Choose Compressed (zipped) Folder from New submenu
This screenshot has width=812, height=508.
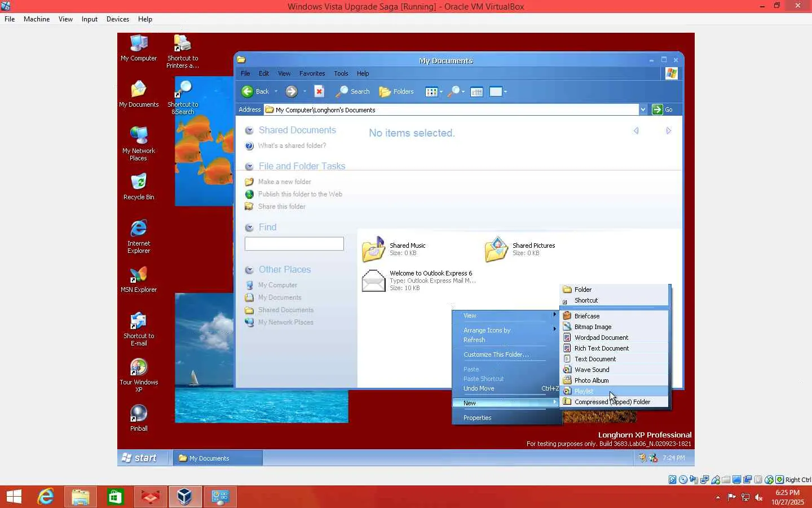[x=615, y=402]
